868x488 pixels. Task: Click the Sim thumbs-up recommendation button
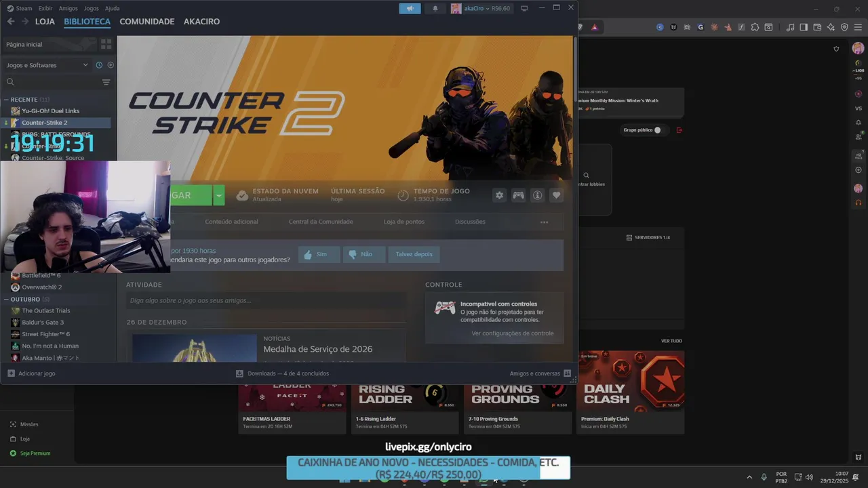[x=319, y=254]
